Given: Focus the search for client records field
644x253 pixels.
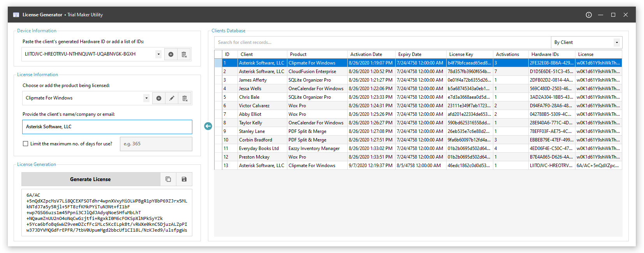Looking at the screenshot, I should [x=382, y=42].
